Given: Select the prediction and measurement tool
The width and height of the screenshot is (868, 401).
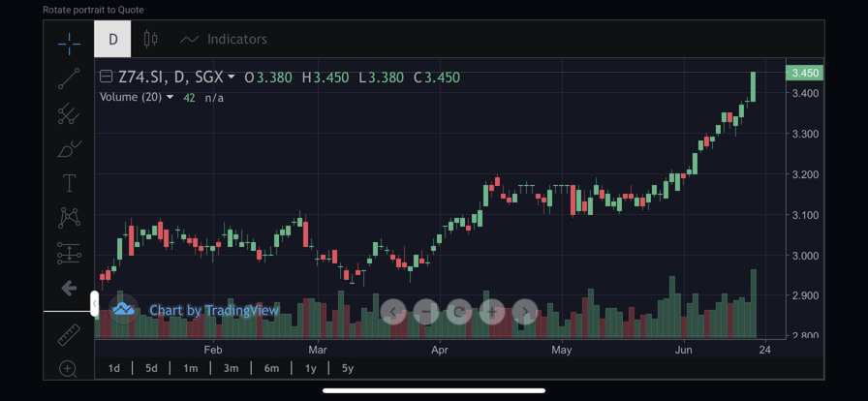Looking at the screenshot, I should coord(69,254).
